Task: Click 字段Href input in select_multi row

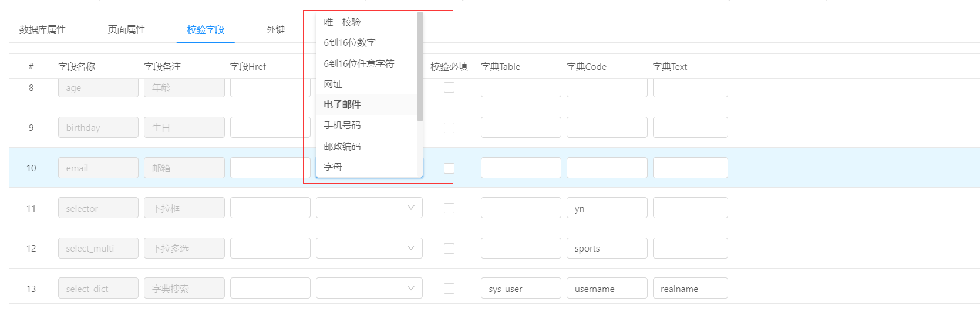Action: (x=270, y=248)
